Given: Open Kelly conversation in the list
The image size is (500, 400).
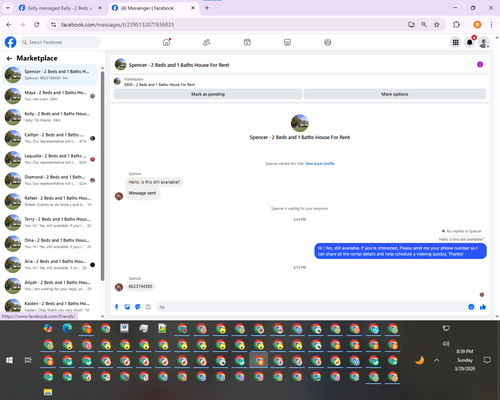Looking at the screenshot, I should coord(50,117).
